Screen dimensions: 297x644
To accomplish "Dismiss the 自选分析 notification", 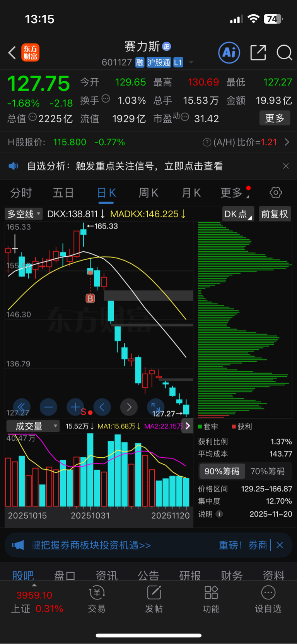I will (286, 166).
